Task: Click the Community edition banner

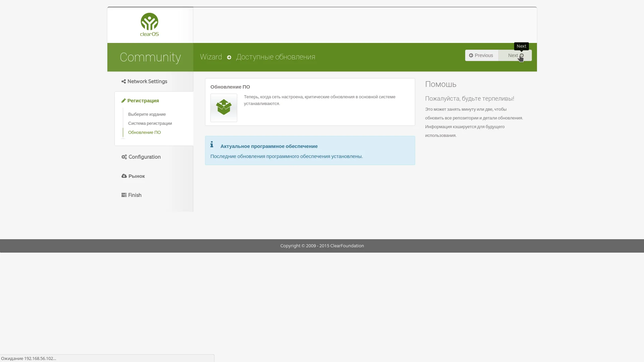Action: point(150,57)
